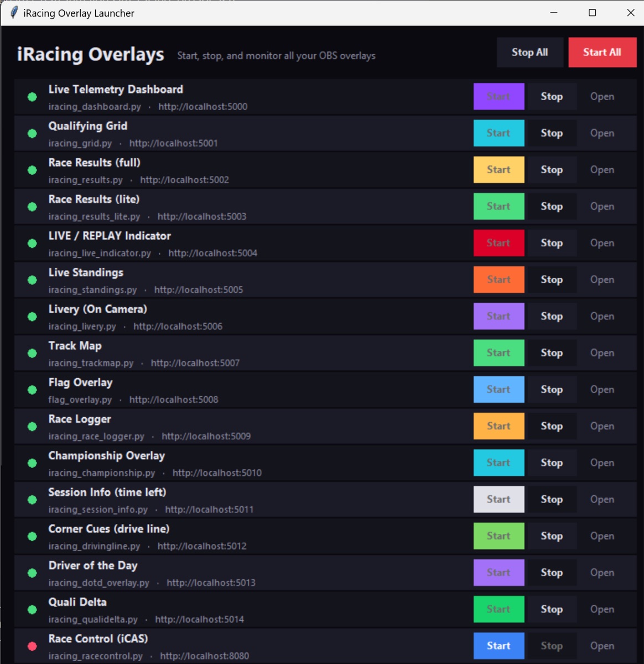Start the Driver of the Day overlay
The height and width of the screenshot is (664, 644).
[498, 573]
